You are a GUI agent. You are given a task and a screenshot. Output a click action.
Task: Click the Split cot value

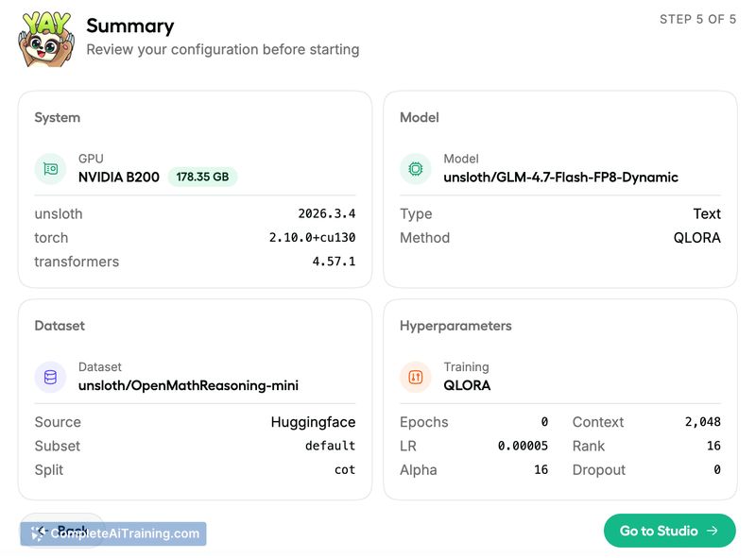344,470
